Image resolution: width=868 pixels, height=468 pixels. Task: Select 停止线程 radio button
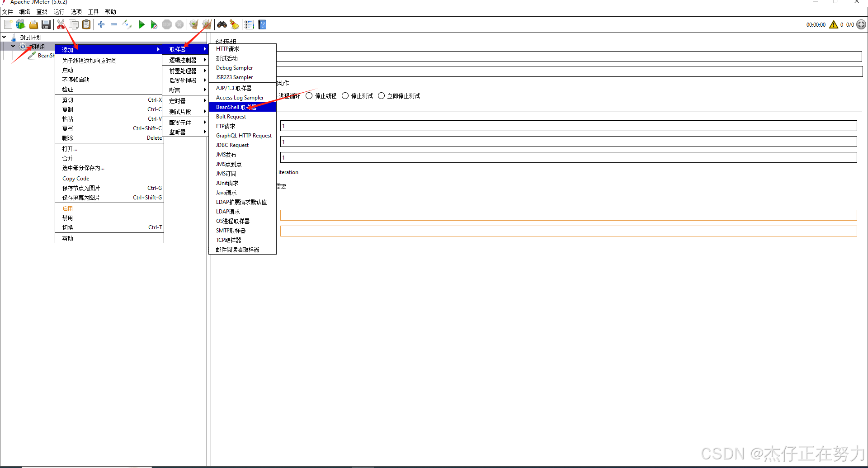(x=309, y=96)
